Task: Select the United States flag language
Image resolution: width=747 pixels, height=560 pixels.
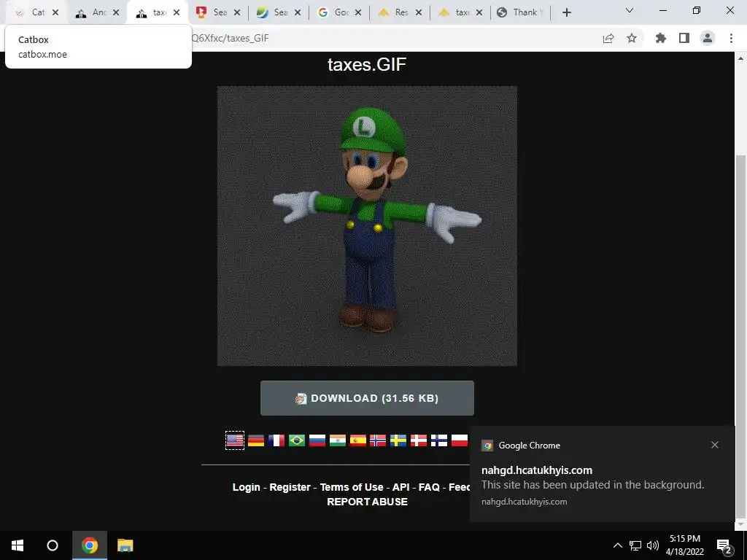Action: point(235,440)
